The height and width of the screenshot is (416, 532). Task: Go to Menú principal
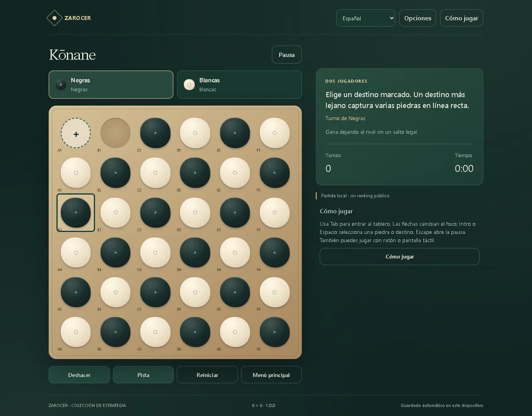(x=271, y=375)
